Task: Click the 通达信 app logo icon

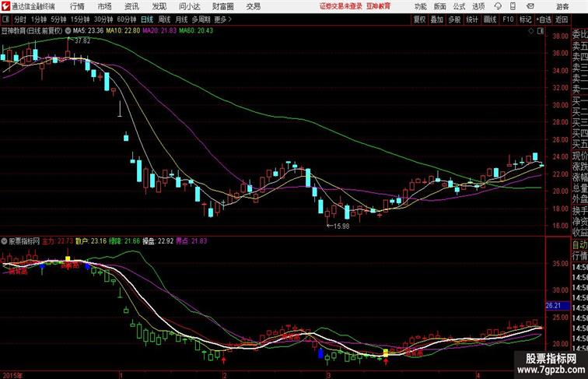Action: click(5, 6)
